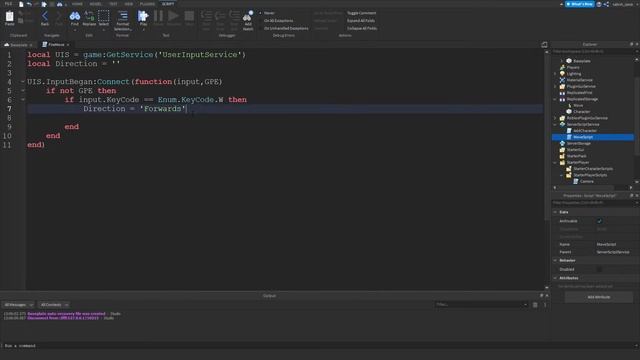The image size is (640, 360).
Task: Click Format Selection icon
Action: coord(122,17)
